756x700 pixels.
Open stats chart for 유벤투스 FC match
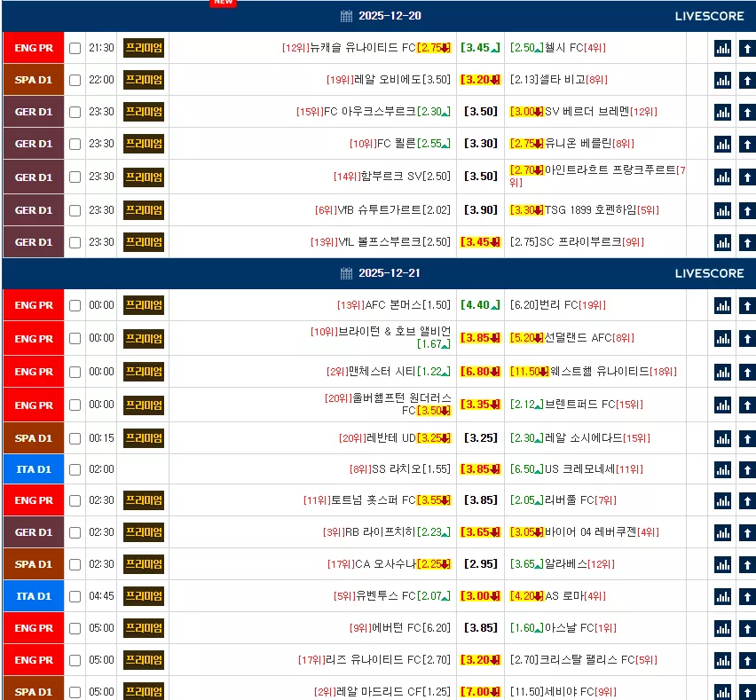pyautogui.click(x=722, y=596)
